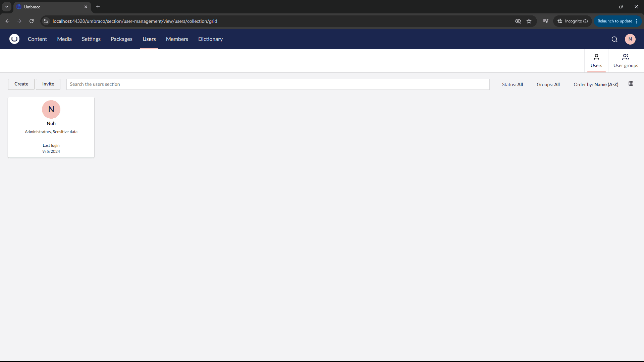Reload the page in browser
This screenshot has height=362, width=644.
(32, 21)
